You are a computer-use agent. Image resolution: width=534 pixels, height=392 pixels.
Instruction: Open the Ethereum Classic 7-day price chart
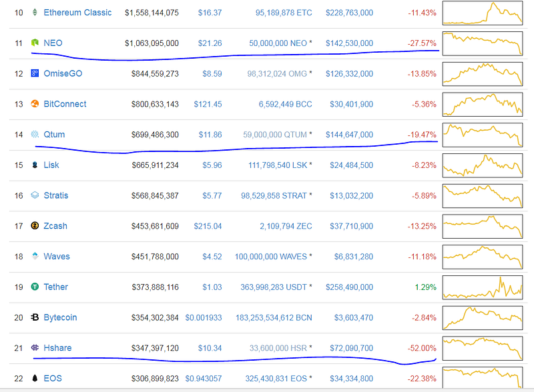[x=483, y=13]
